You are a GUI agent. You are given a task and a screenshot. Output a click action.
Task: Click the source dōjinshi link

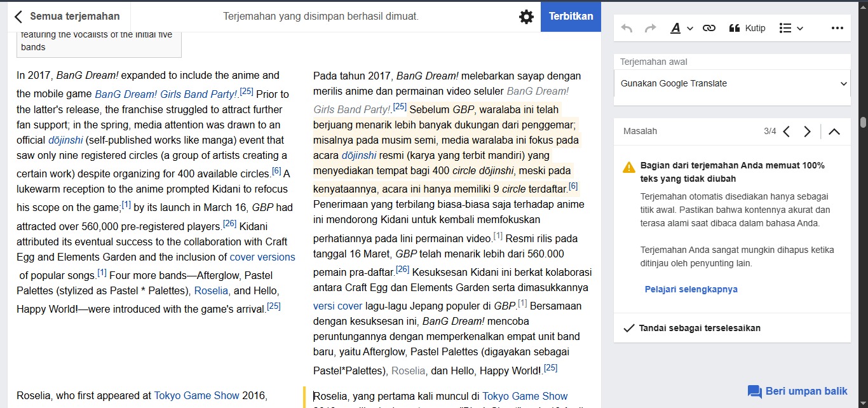point(65,140)
